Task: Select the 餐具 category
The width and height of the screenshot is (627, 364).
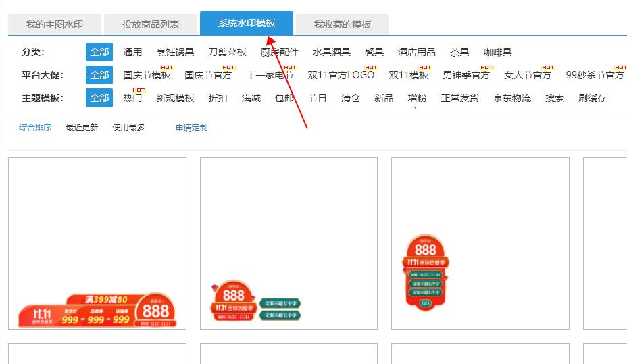Action: (374, 52)
